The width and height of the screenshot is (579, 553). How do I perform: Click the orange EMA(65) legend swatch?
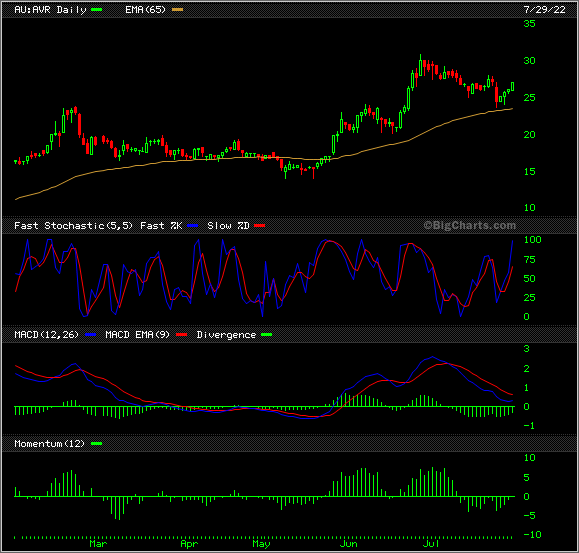[x=177, y=10]
